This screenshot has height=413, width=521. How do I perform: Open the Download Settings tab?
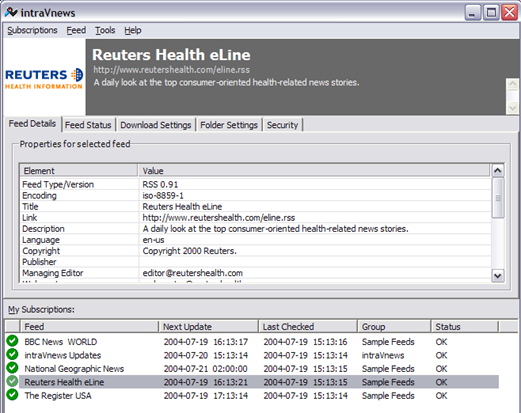coord(156,125)
